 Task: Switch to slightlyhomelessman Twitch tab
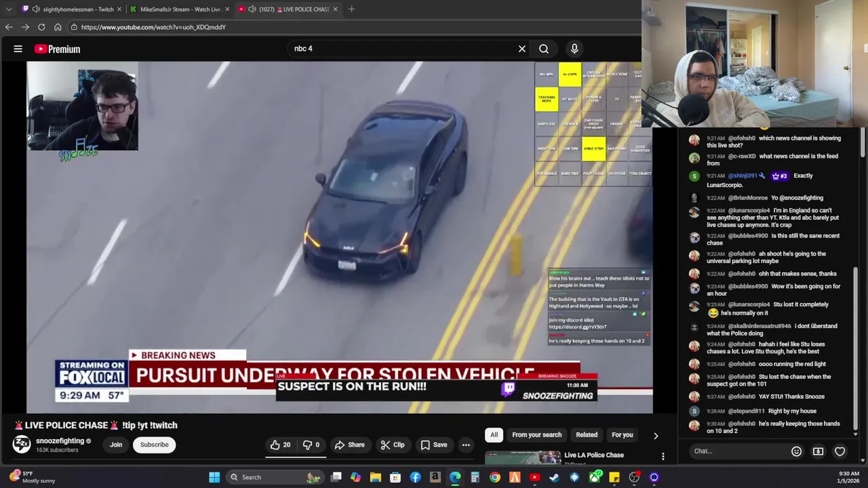tap(71, 9)
